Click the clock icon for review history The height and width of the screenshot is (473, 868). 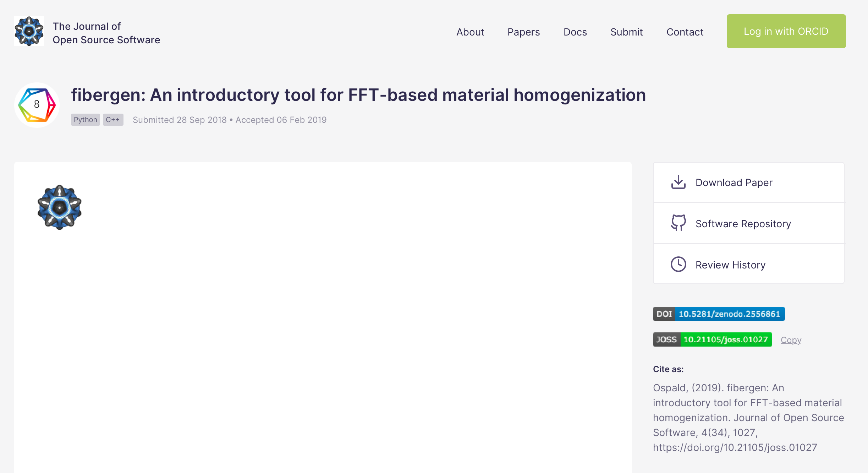click(x=678, y=264)
